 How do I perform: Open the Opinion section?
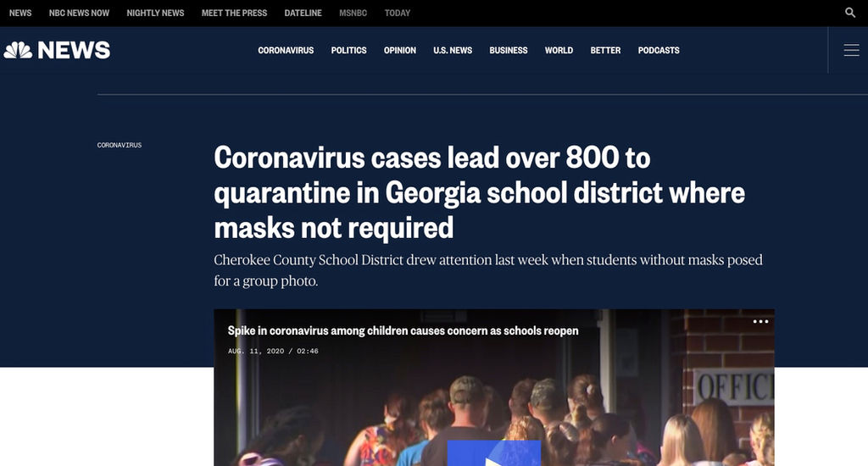pos(400,50)
